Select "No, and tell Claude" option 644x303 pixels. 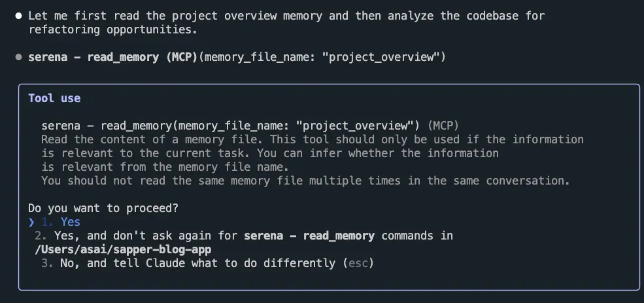[x=207, y=263]
